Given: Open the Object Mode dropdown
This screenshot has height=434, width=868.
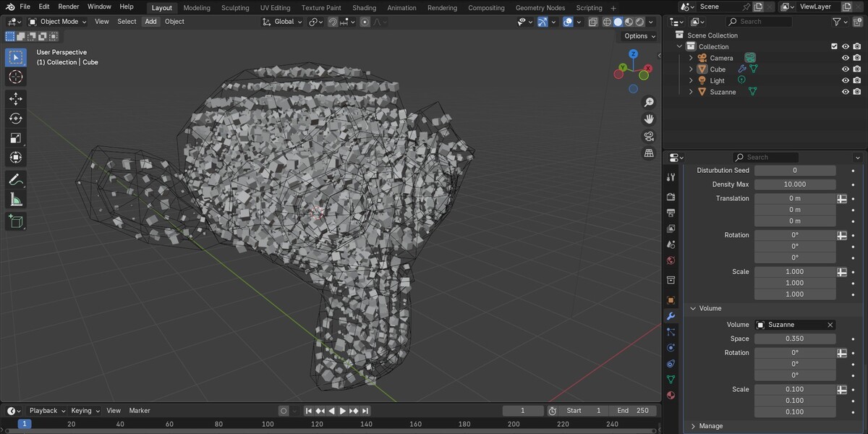Looking at the screenshot, I should click(57, 22).
